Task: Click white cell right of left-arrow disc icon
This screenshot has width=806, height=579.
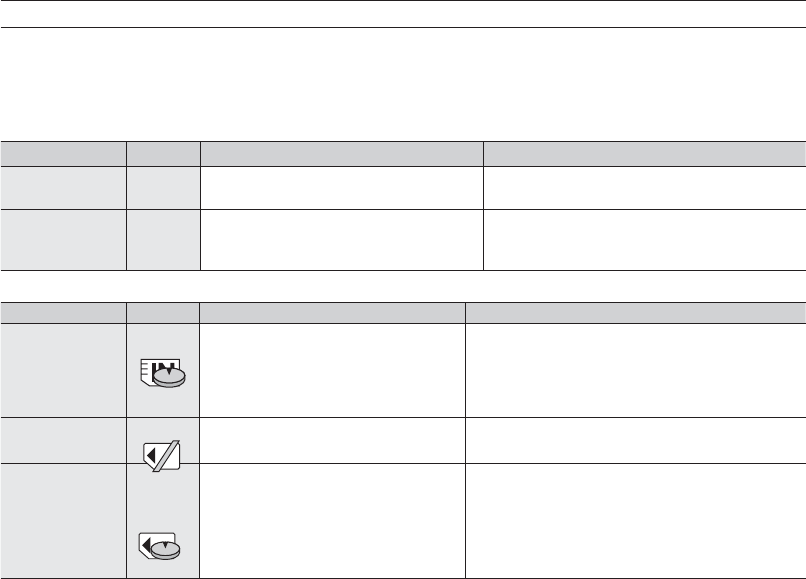Action: (x=333, y=520)
